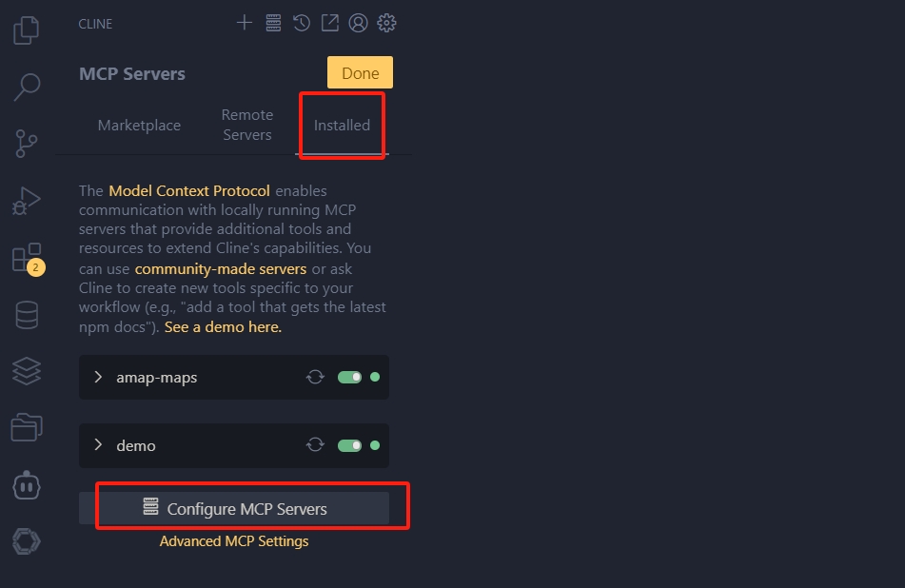Open the database icon in activity bar
The height and width of the screenshot is (588, 905).
tap(27, 315)
